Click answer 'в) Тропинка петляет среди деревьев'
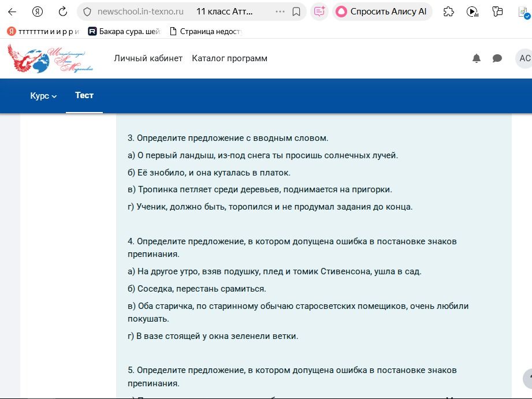Image resolution: width=532 pixels, height=399 pixels. tap(260, 189)
